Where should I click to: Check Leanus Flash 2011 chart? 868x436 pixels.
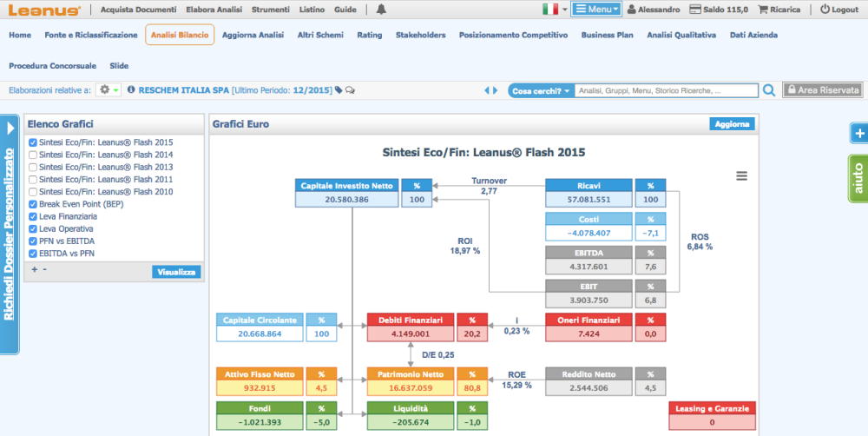(33, 180)
